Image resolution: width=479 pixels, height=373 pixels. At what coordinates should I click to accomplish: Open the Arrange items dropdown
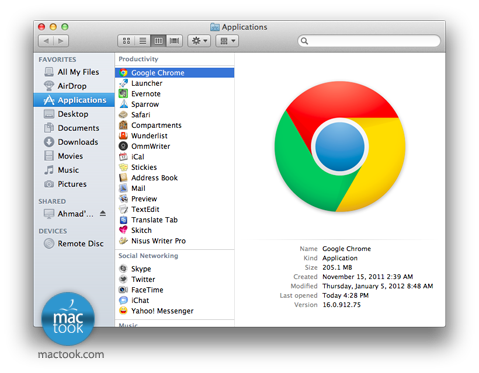click(227, 41)
